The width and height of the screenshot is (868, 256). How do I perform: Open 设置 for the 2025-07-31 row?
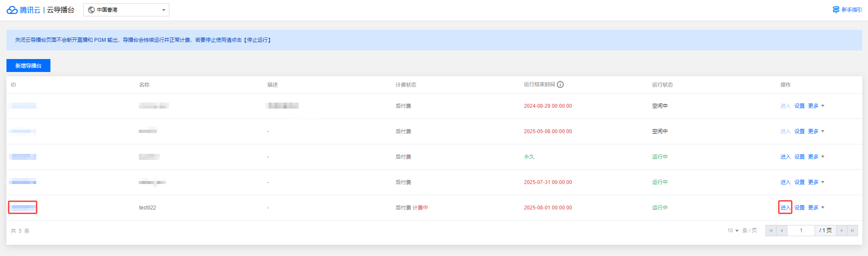click(799, 182)
